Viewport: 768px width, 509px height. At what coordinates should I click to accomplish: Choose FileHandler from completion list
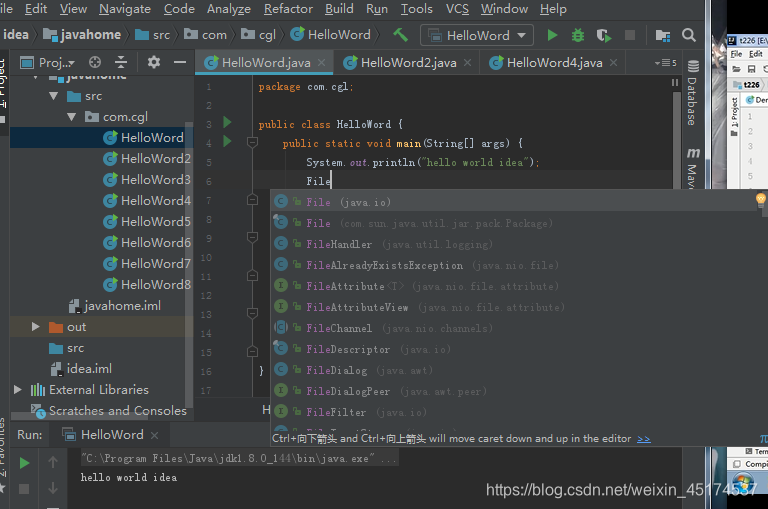[514, 244]
